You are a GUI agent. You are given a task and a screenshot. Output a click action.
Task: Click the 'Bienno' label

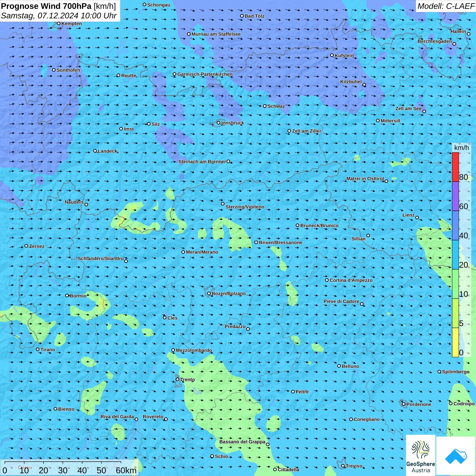tap(66, 409)
